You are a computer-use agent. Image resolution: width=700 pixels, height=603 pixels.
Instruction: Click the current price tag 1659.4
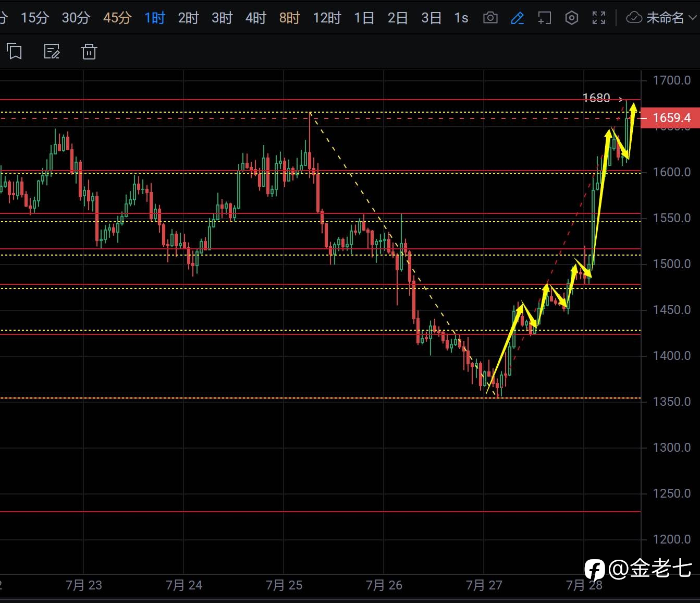(670, 118)
